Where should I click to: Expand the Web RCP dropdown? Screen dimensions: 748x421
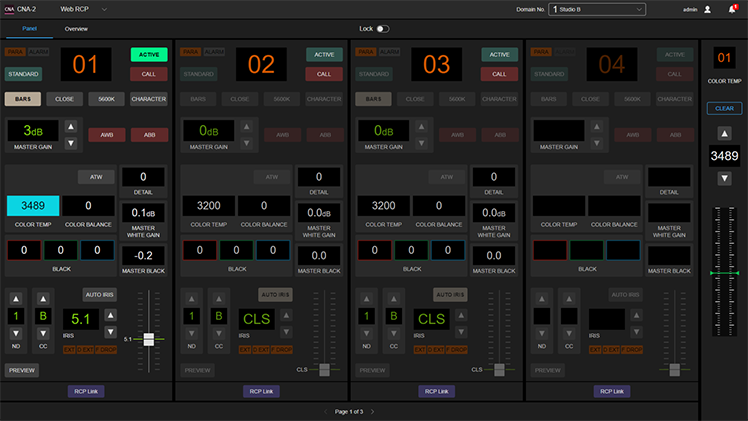105,9
